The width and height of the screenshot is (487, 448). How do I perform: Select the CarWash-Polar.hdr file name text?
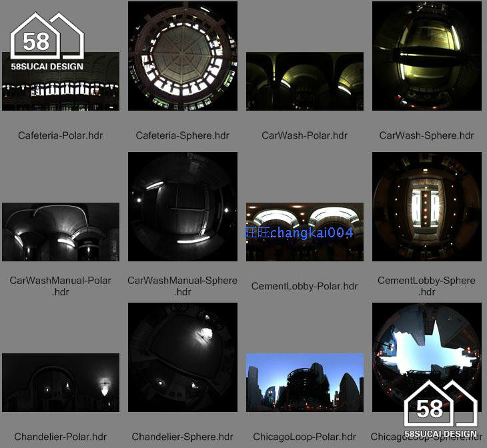(305, 135)
